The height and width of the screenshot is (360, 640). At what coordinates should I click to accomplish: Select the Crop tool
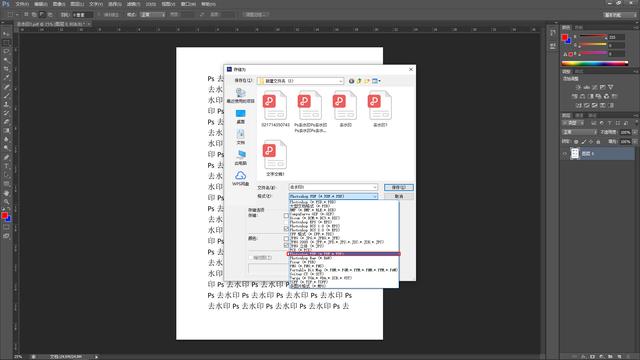[x=6, y=69]
